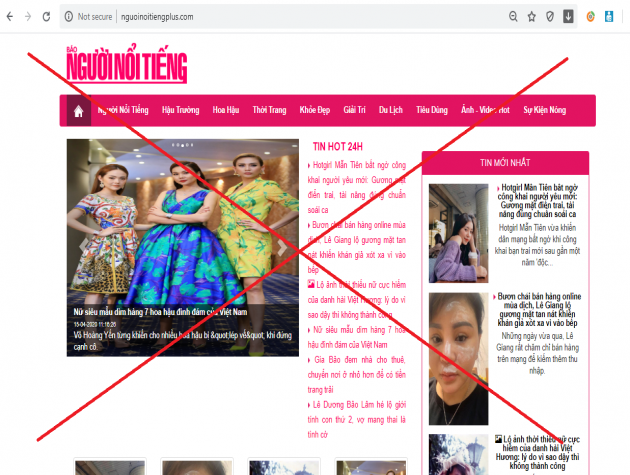630x475 pixels.
Task: Reload the page with the refresh icon
Action: [46, 16]
